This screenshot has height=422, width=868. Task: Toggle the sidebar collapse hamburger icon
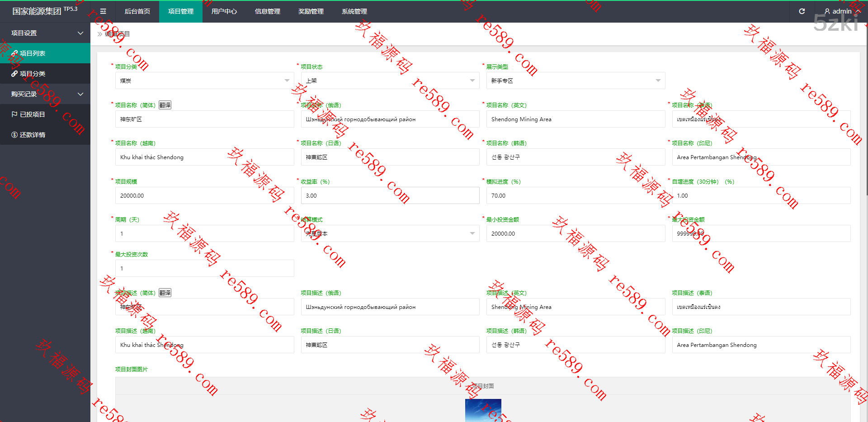pos(103,11)
